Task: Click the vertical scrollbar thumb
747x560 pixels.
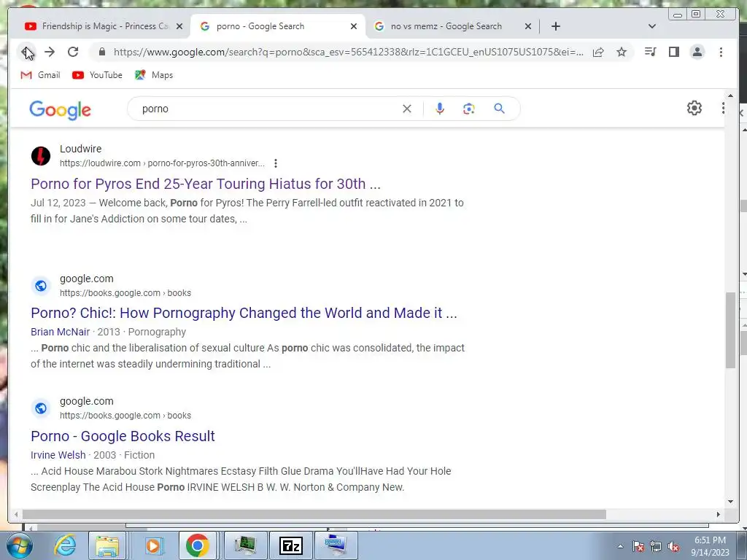Action: click(x=730, y=330)
